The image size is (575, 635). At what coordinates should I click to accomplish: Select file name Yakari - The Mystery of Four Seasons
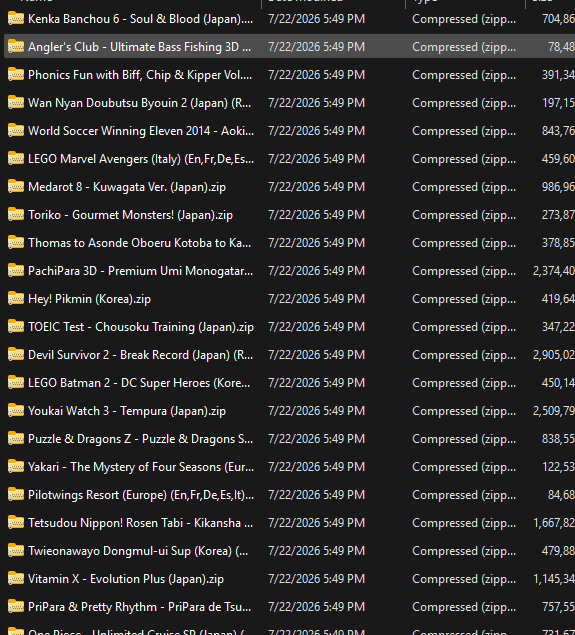[x=141, y=467]
